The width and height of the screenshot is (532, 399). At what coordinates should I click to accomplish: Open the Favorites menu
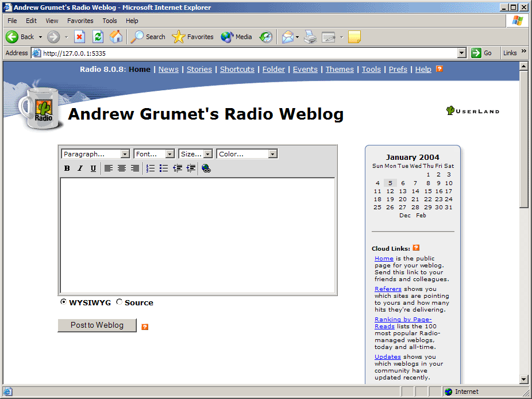(x=80, y=21)
